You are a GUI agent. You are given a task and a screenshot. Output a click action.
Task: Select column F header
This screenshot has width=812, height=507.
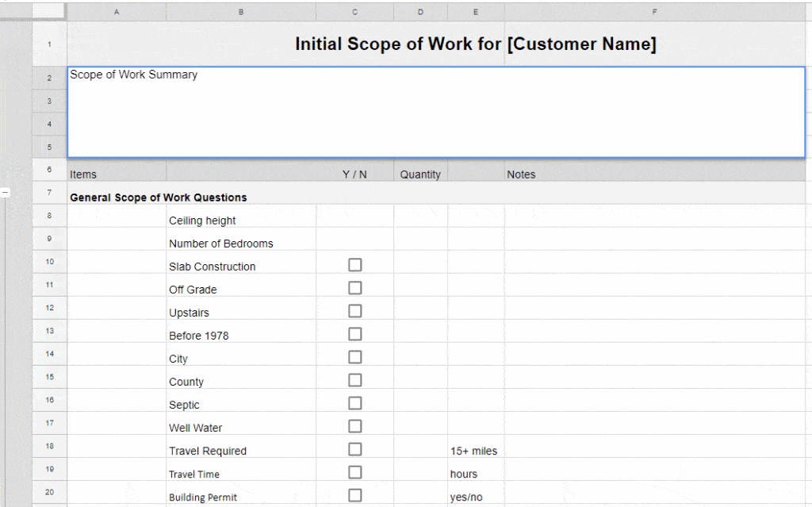(654, 11)
